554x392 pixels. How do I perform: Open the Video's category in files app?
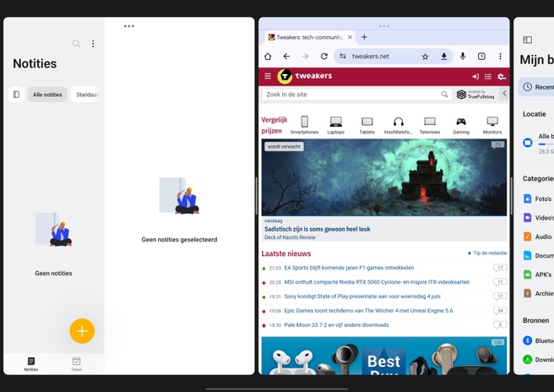pos(538,217)
